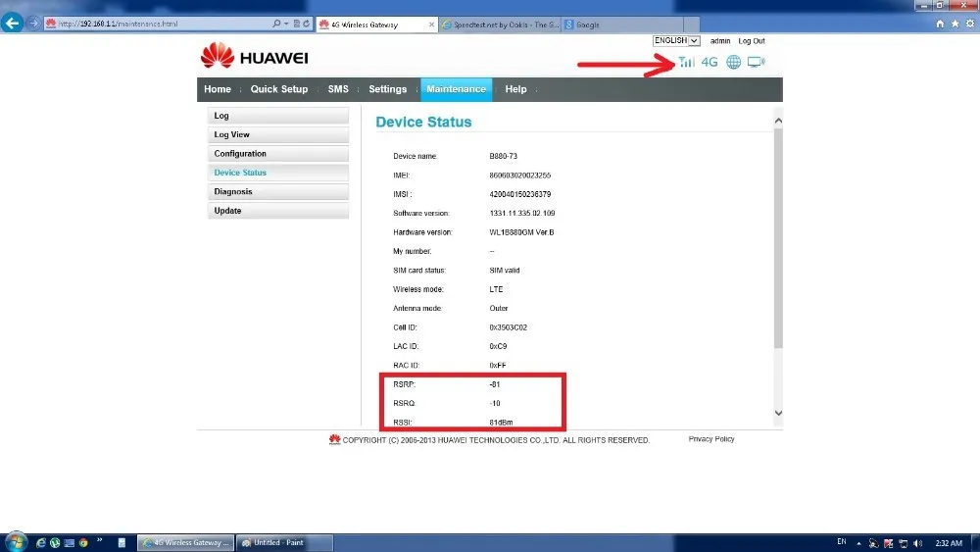
Task: Click the new tab button
Action: click(691, 25)
